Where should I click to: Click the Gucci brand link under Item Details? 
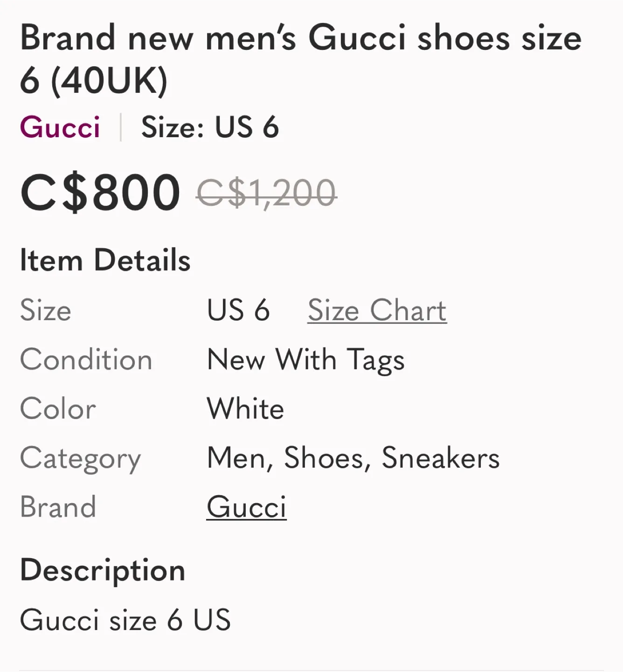click(247, 507)
